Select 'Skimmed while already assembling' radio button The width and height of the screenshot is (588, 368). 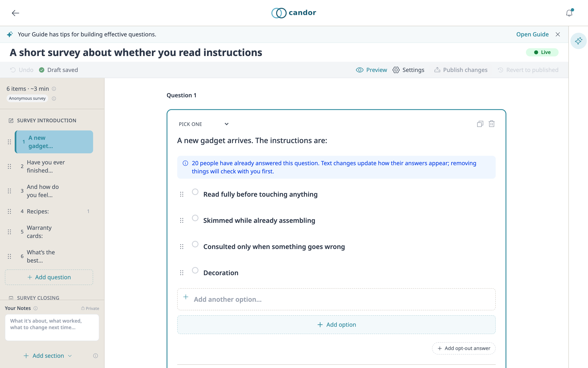[195, 218]
